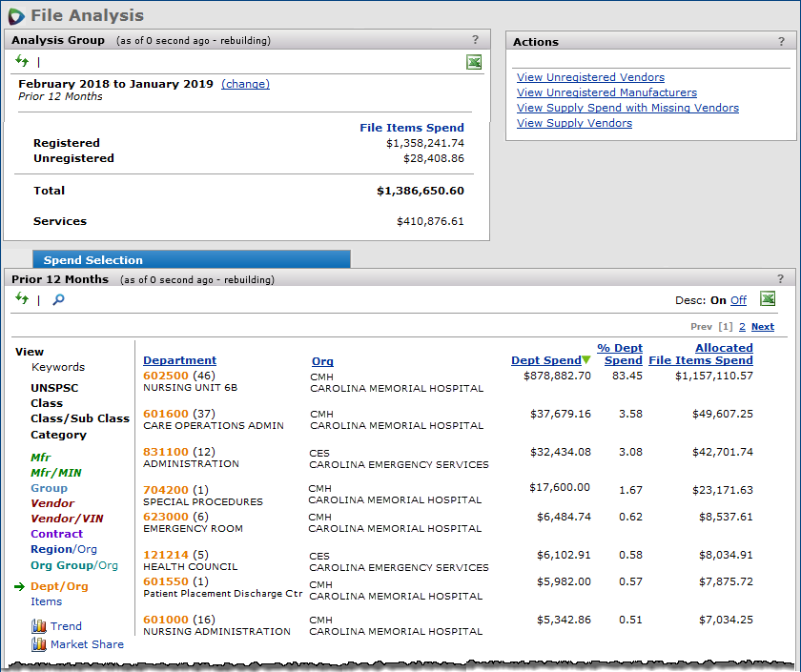Click refresh icon in Prior 12 Months panel
Screen dimensions: 801x672
coord(22,299)
